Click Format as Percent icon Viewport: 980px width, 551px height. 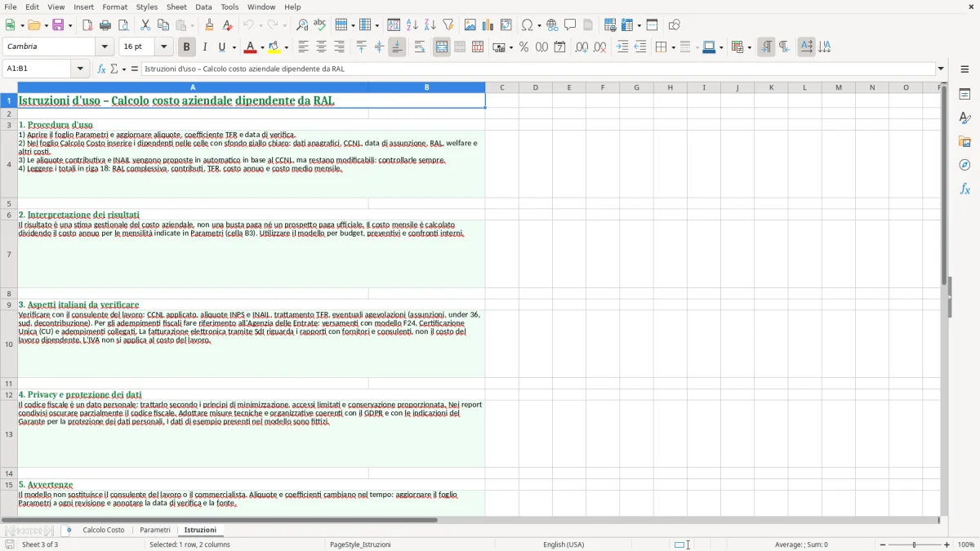tap(523, 47)
